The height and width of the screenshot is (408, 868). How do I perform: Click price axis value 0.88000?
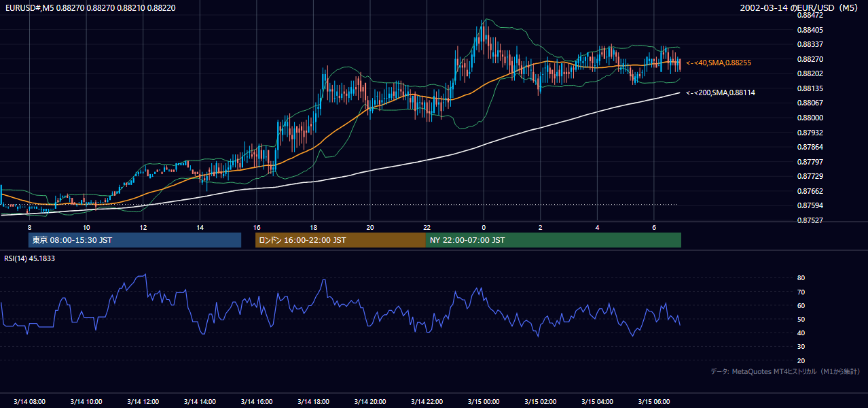pyautogui.click(x=810, y=118)
